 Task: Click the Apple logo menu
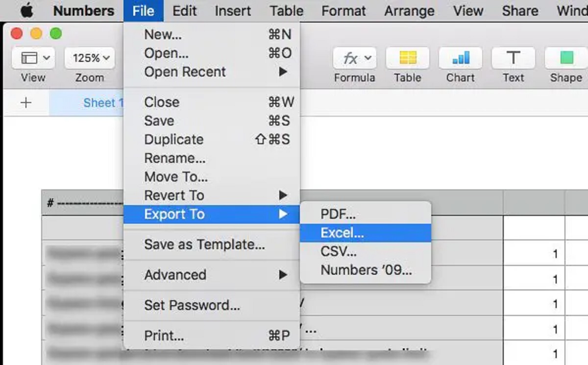click(x=26, y=11)
